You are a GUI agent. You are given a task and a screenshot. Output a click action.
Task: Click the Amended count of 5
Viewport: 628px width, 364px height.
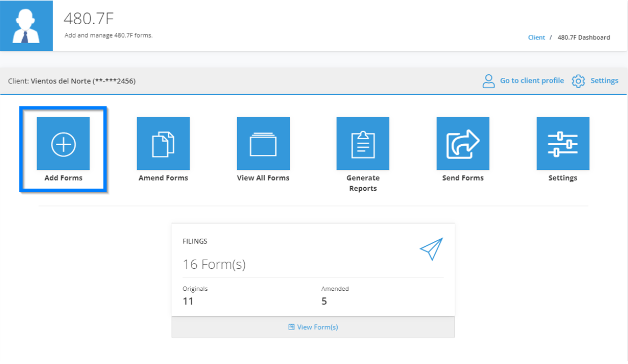click(x=324, y=301)
